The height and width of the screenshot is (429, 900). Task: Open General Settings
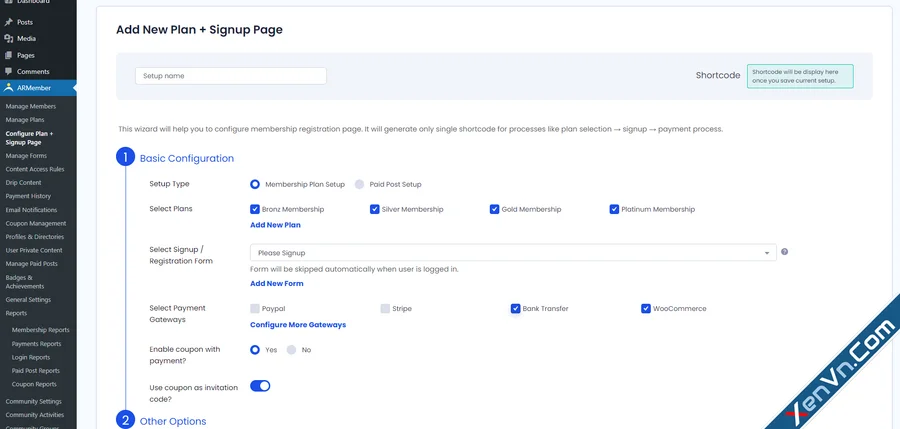[28, 300]
